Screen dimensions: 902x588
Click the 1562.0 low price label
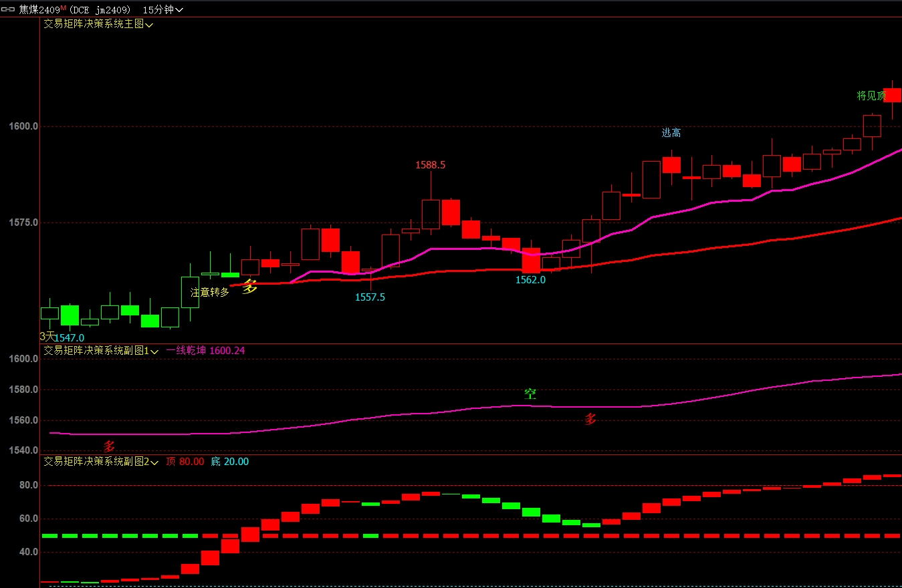pyautogui.click(x=530, y=280)
